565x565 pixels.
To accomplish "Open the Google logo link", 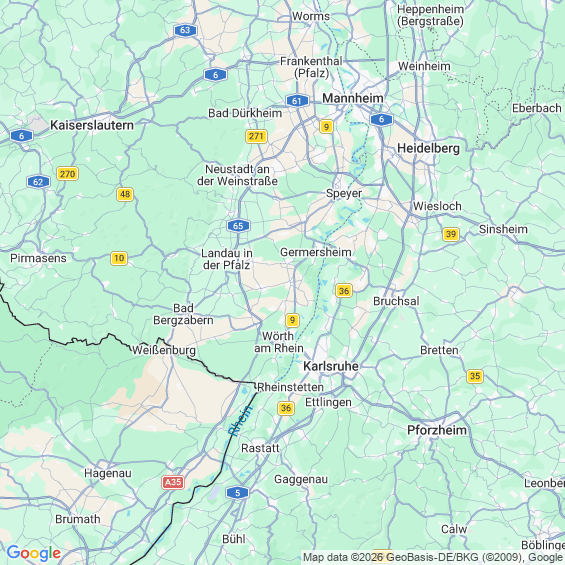I will 34,553.
